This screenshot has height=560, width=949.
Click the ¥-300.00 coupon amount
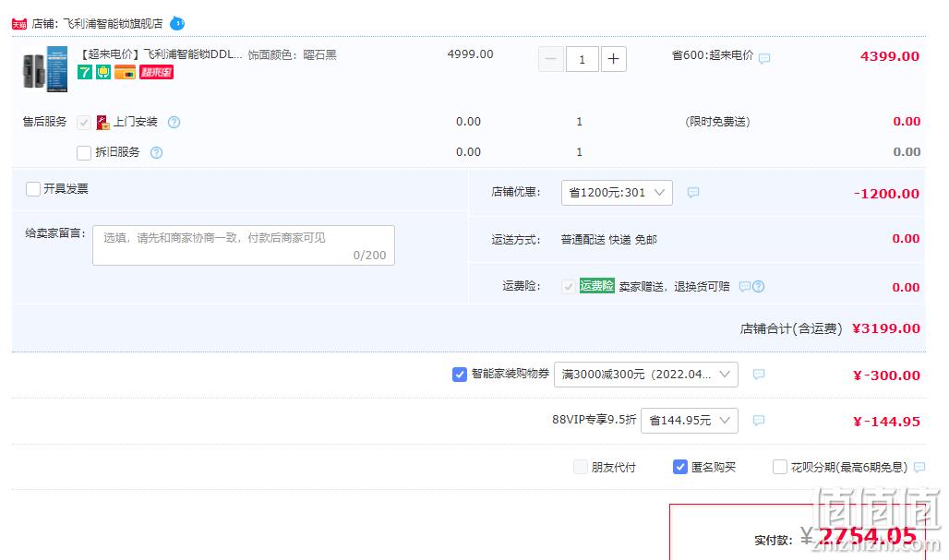pos(886,375)
